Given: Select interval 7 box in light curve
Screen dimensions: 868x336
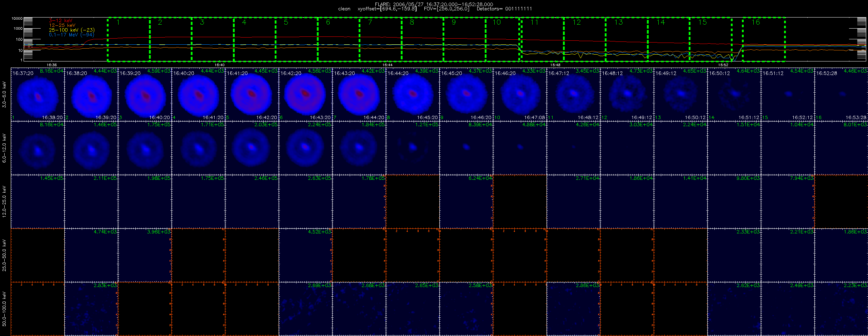Looking at the screenshot, I should (x=381, y=39).
